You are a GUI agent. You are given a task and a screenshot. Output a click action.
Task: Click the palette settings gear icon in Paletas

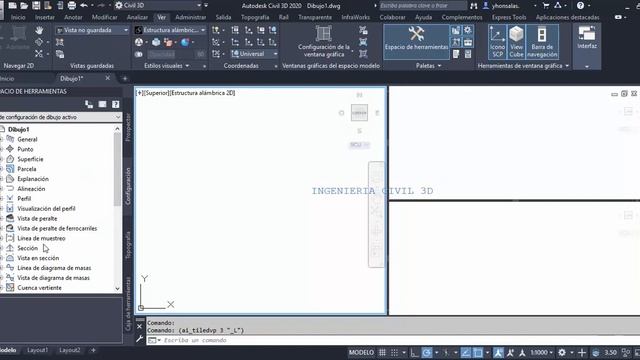pos(468,30)
